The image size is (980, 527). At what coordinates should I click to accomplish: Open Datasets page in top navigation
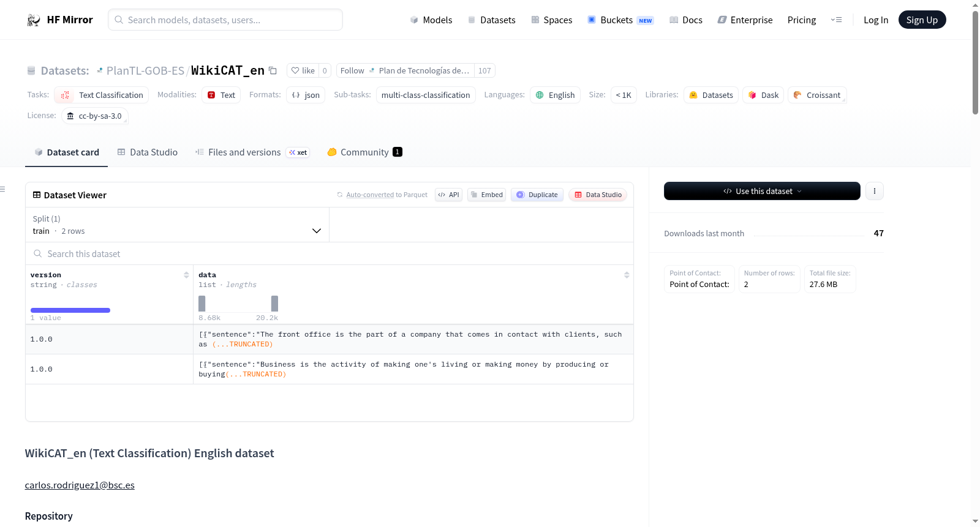click(x=491, y=20)
